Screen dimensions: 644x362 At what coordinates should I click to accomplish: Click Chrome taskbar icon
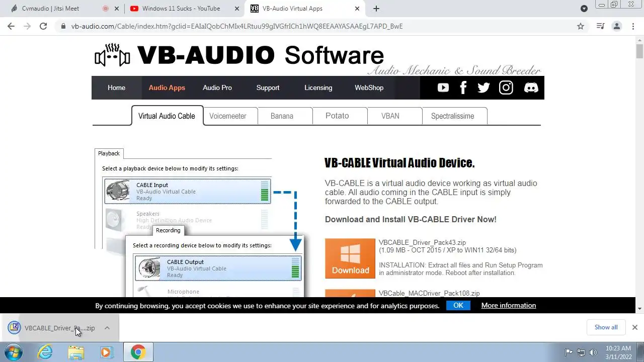[x=138, y=352]
